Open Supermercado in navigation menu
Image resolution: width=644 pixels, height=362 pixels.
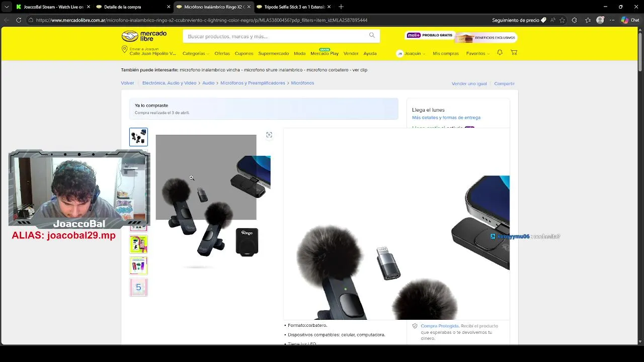point(273,53)
